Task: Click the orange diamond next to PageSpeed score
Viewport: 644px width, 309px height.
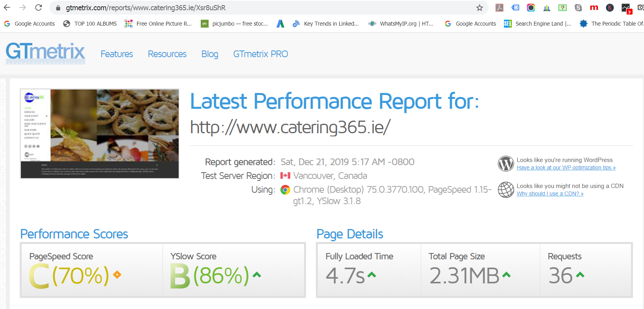Action: [117, 274]
